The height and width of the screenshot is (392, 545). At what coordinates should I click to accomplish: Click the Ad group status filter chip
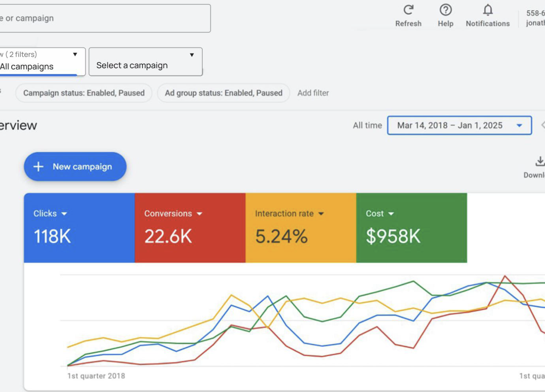223,93
